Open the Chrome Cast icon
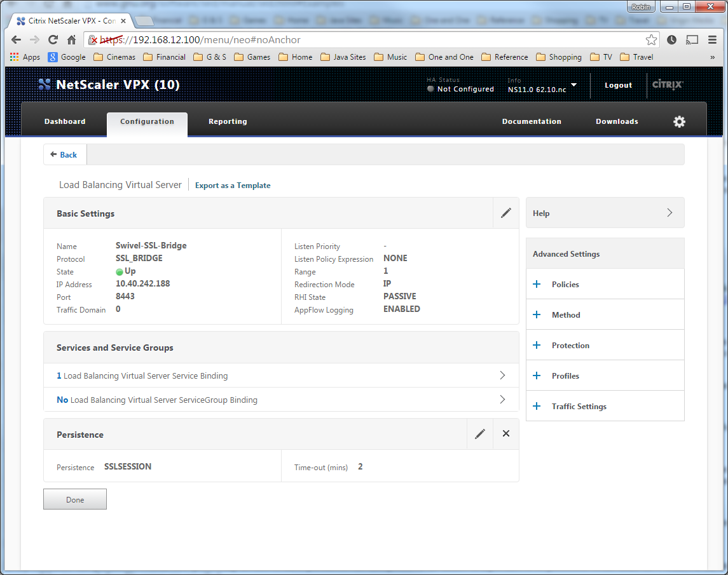Screen dimensions: 728x575 point(692,39)
